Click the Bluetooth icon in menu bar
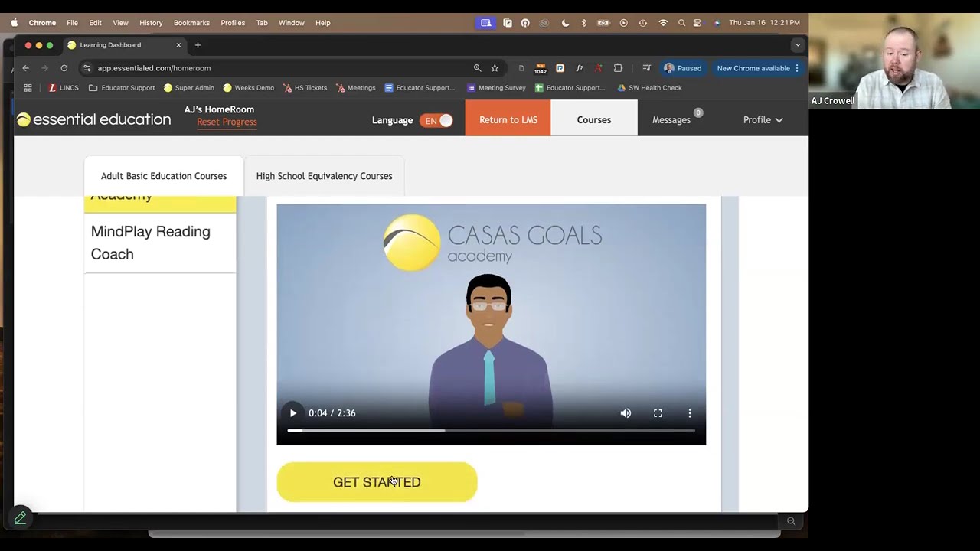 click(x=584, y=23)
